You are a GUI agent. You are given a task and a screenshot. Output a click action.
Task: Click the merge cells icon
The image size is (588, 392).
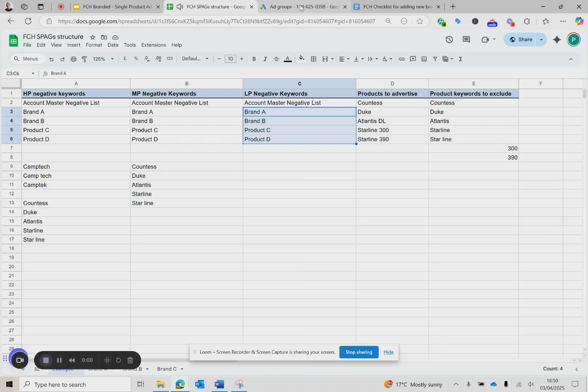point(325,59)
